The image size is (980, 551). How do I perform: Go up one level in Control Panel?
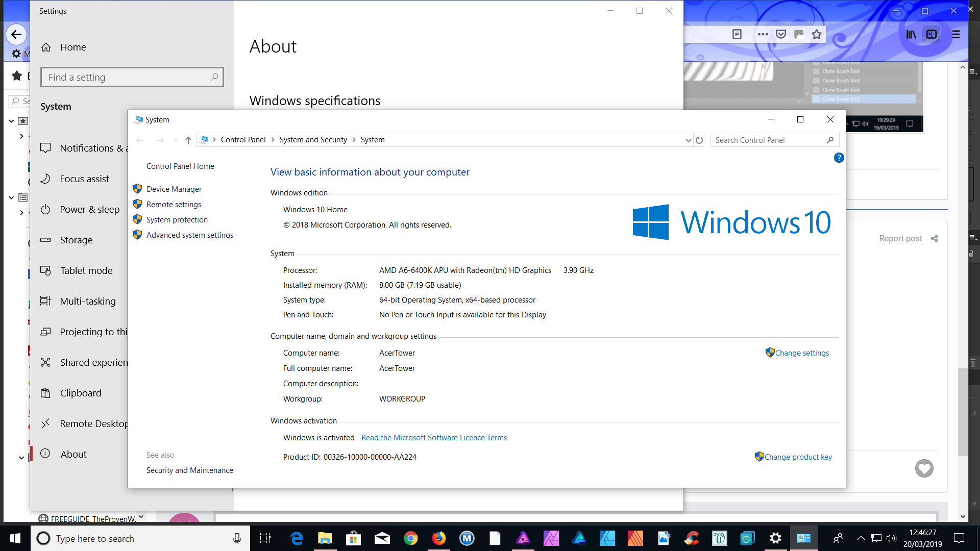click(188, 140)
